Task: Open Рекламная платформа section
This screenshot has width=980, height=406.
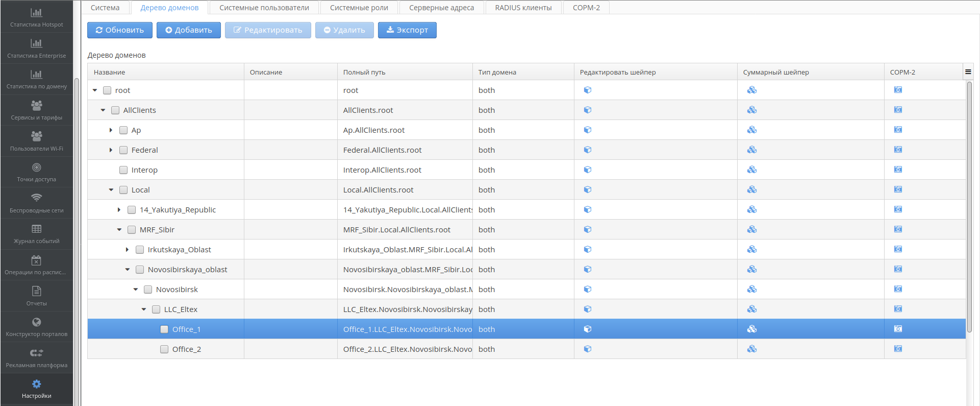Action: coord(37,358)
